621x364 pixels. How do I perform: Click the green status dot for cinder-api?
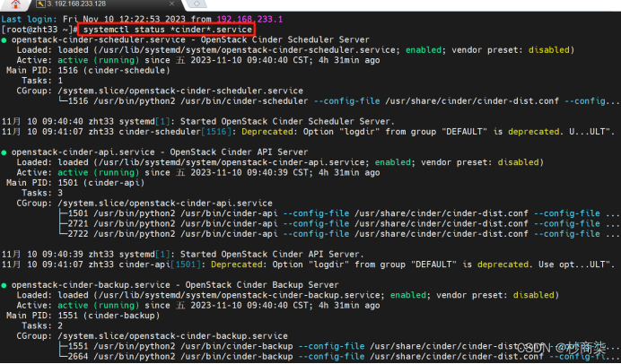pos(4,152)
